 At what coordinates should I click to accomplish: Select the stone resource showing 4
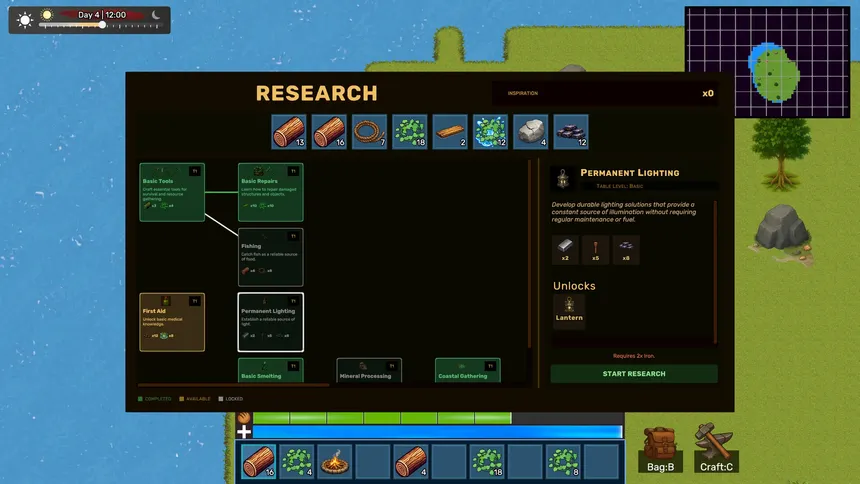point(530,132)
